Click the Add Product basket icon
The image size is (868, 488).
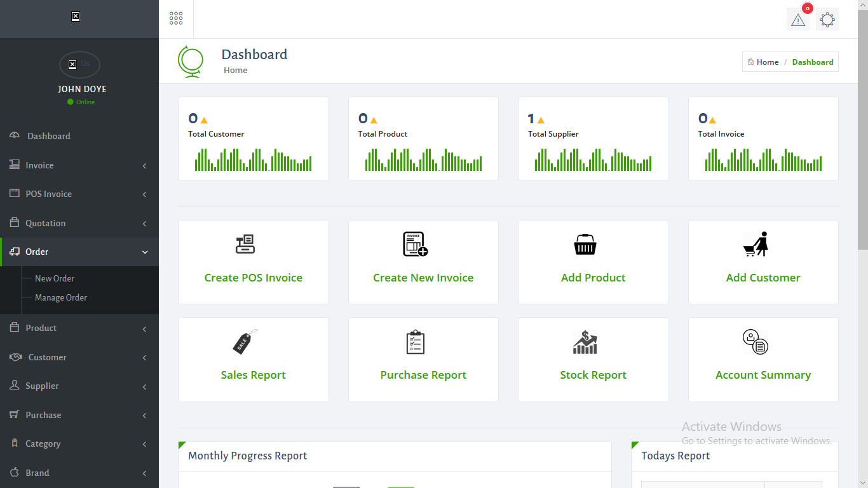(585, 244)
